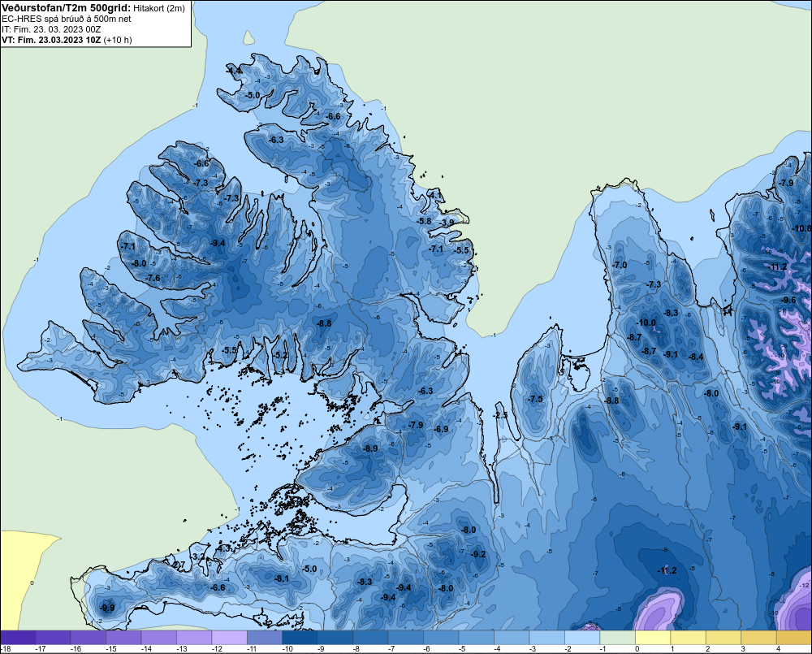Pick the legend swatch between -10 and -9
Screen dimensions: 812x654
(x=300, y=638)
